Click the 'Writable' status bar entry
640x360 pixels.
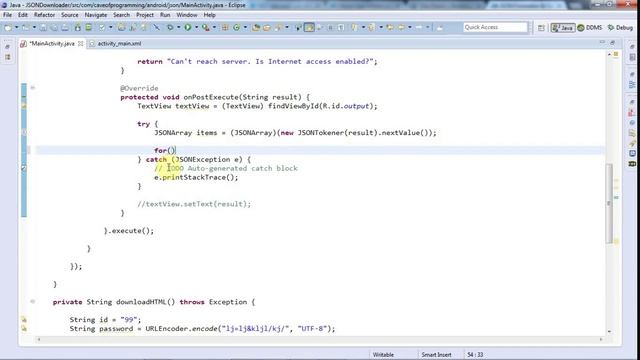point(383,355)
